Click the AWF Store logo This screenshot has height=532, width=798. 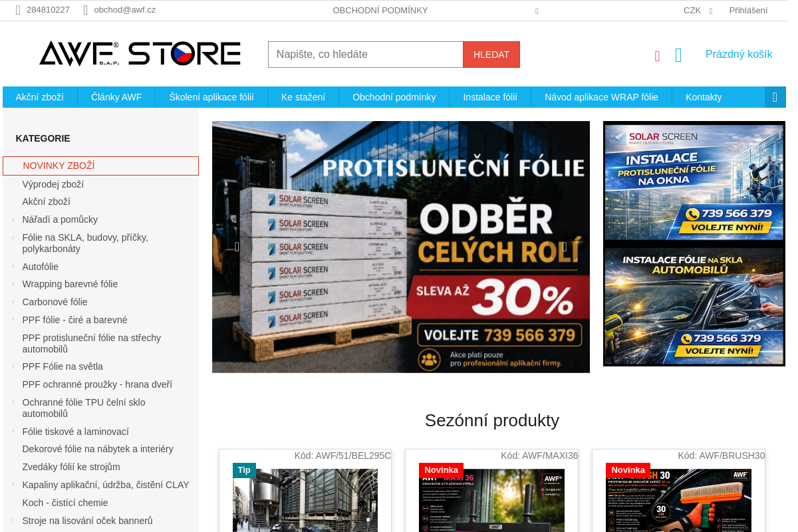click(140, 53)
